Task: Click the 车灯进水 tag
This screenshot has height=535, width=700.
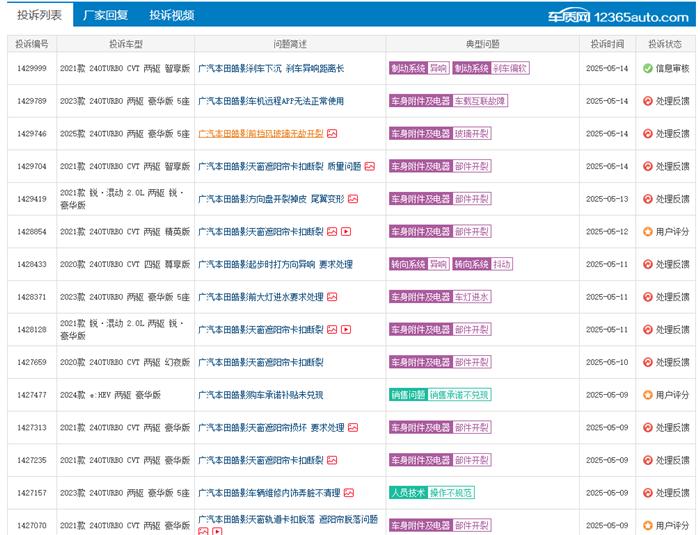Action: [x=472, y=297]
